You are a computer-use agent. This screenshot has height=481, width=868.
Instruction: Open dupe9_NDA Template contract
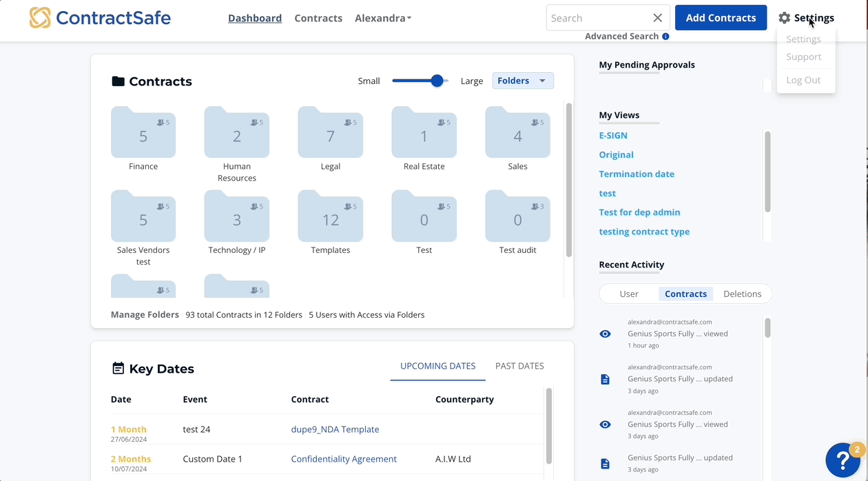335,429
